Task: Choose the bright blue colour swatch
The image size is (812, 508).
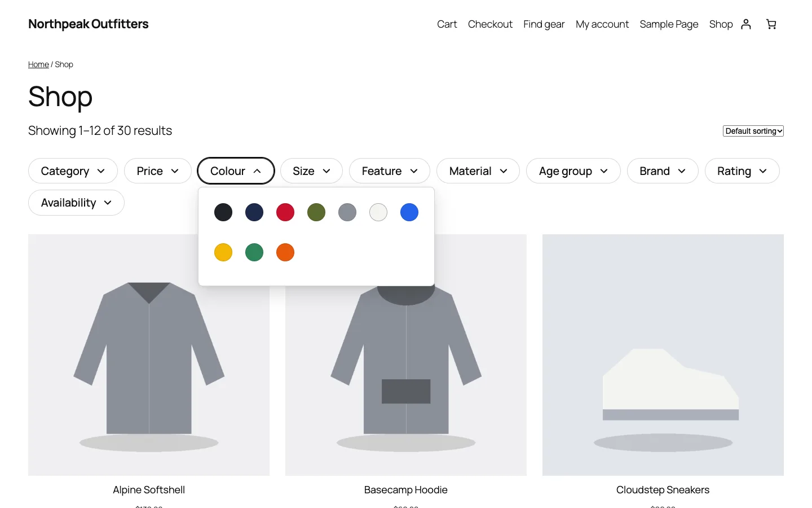Action: click(409, 212)
